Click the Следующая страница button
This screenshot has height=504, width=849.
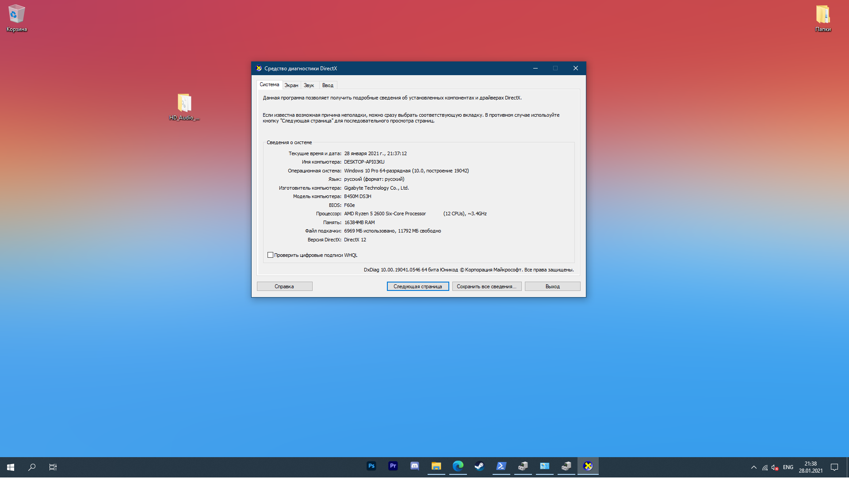(x=418, y=286)
